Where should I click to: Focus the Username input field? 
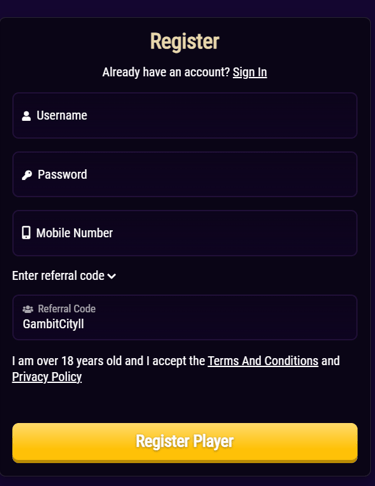[185, 115]
